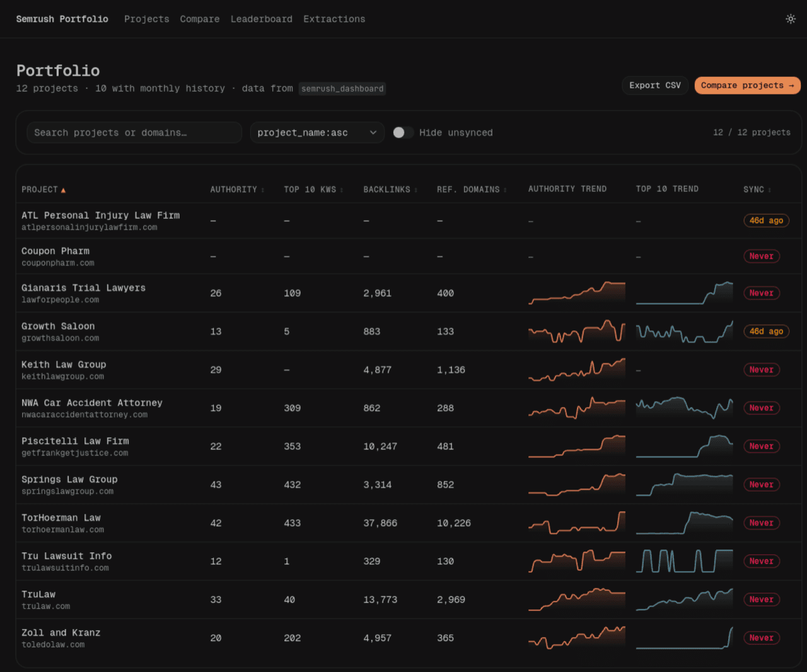Click the 432 top 10 keywords value

(293, 485)
